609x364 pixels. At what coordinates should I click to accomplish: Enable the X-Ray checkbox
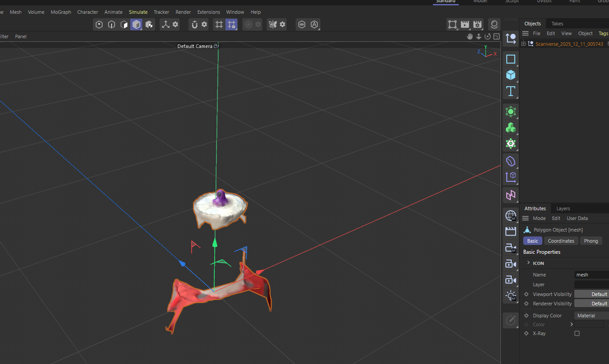tap(577, 333)
